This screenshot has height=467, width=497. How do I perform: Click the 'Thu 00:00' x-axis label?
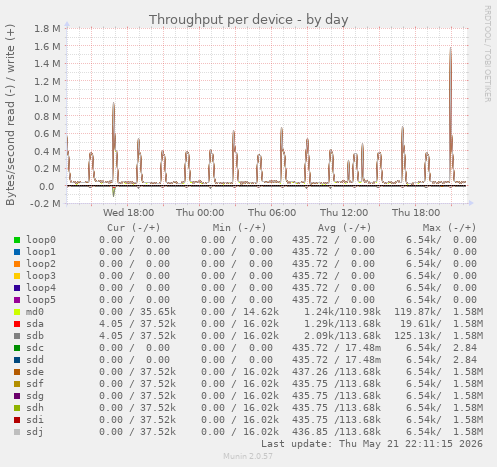coord(200,213)
